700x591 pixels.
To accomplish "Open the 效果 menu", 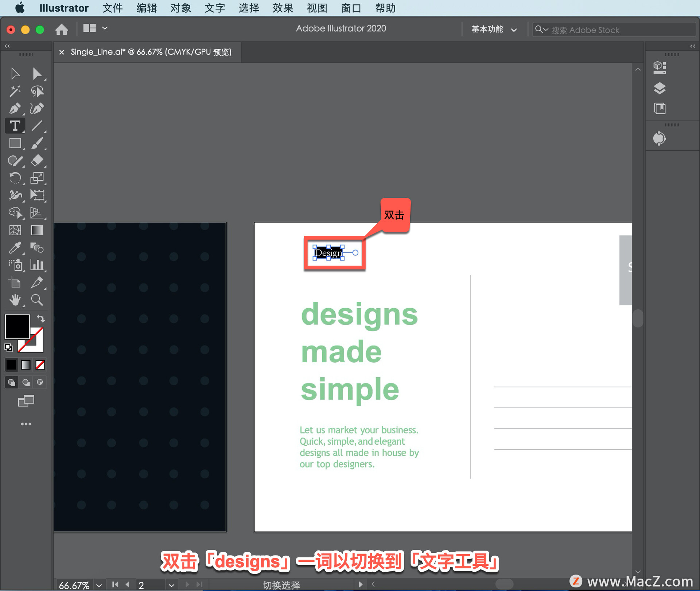I will point(283,8).
